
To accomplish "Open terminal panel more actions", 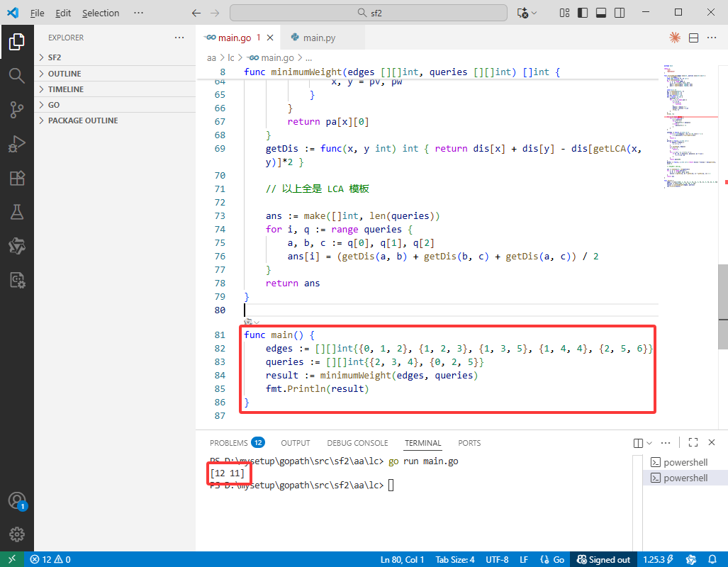I will click(x=666, y=443).
